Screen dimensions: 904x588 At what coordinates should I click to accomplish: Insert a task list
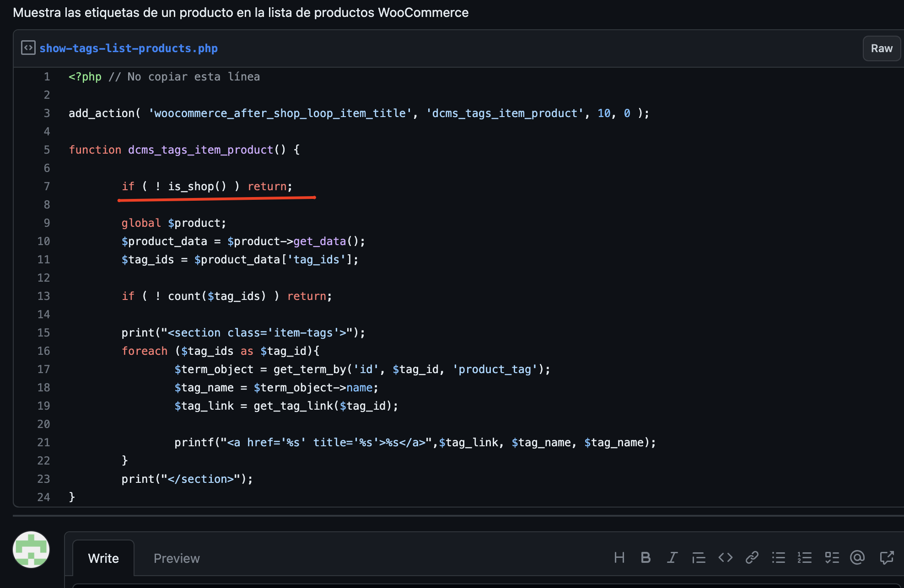[832, 557]
